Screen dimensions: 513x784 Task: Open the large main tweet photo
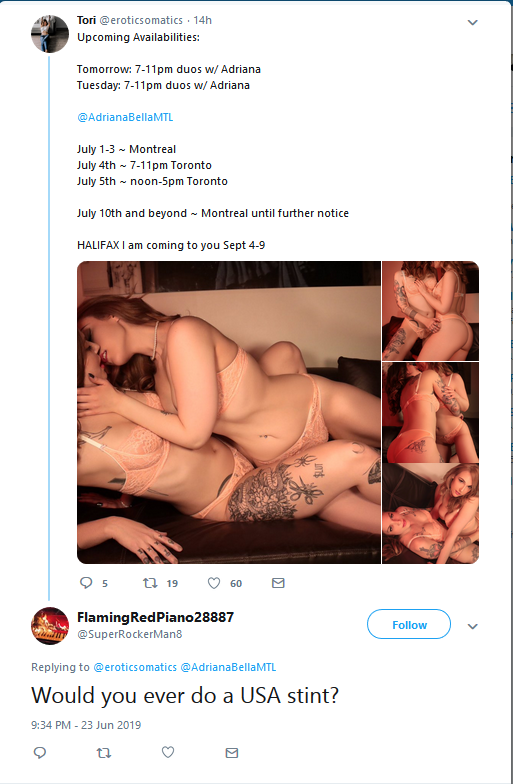point(229,412)
